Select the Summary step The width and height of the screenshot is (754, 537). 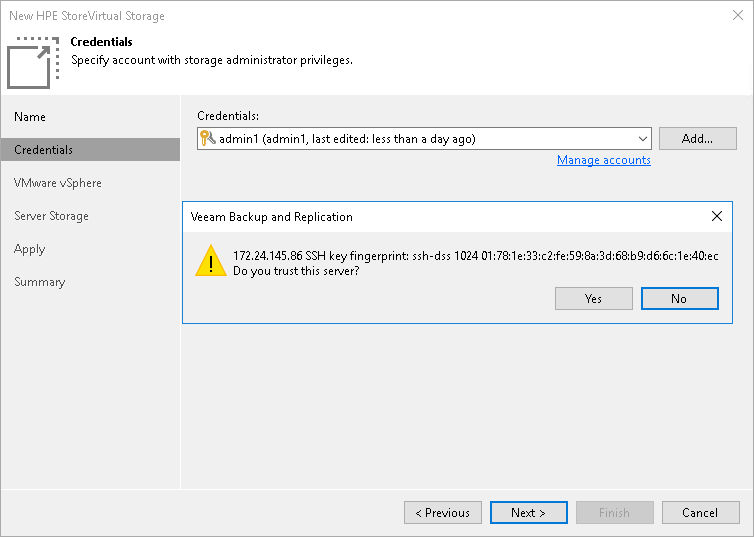pyautogui.click(x=40, y=282)
